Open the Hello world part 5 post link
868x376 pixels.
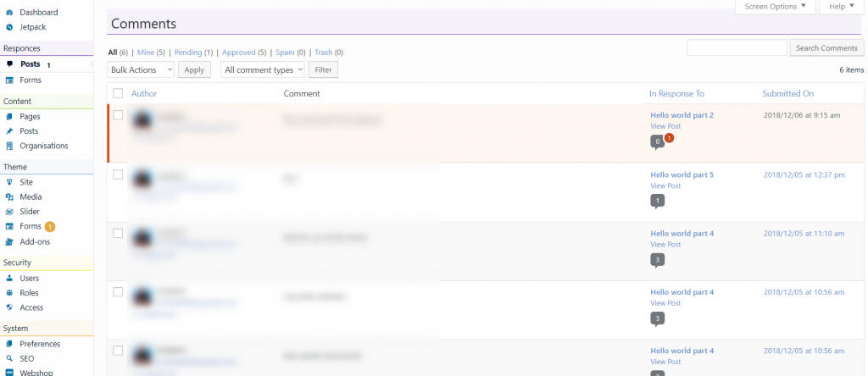[682, 174]
